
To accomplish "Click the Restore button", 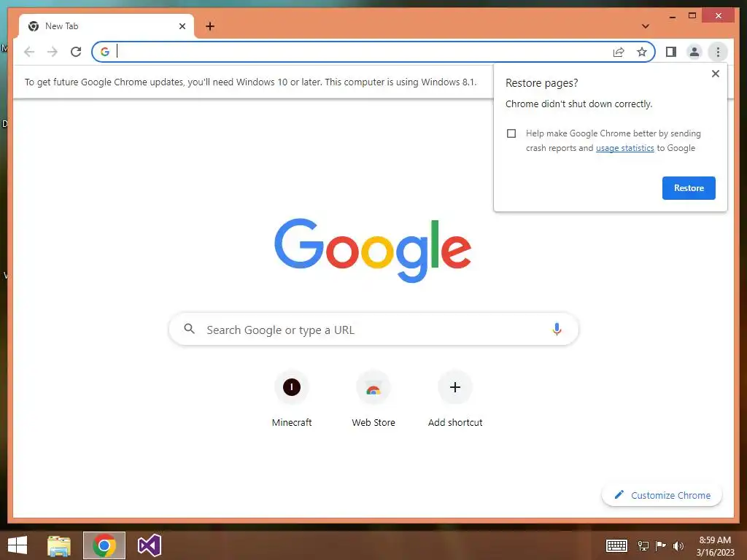I will (x=689, y=188).
